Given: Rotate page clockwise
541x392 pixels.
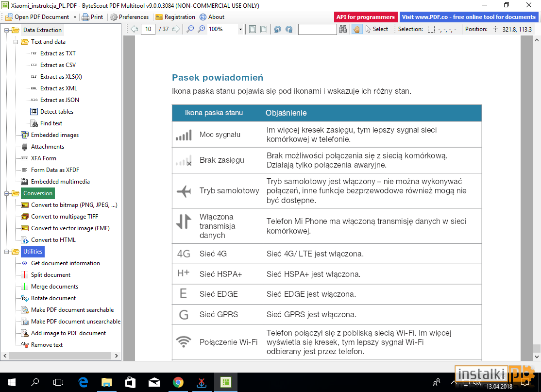Looking at the screenshot, I should (x=289, y=29).
